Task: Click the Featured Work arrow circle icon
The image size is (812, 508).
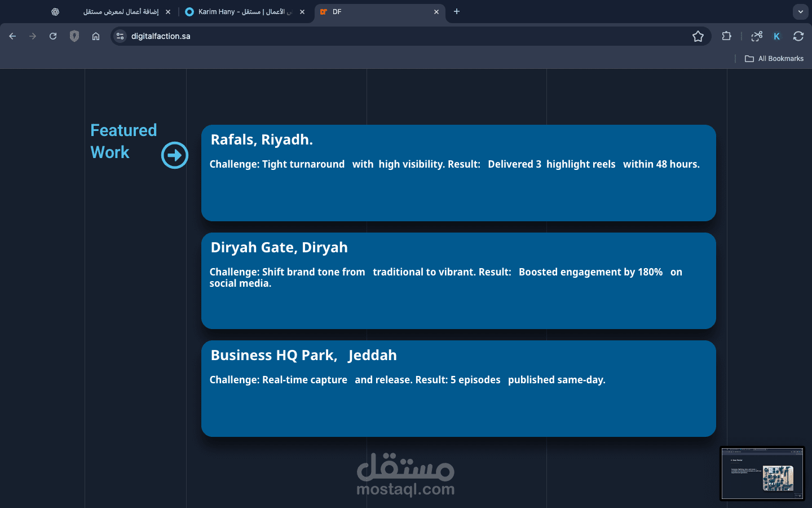Action: click(175, 155)
